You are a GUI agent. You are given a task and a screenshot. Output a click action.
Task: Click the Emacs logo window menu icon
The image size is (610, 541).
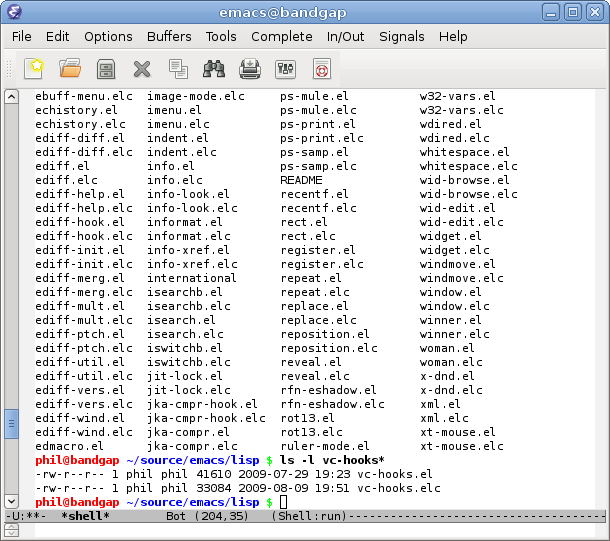click(14, 12)
